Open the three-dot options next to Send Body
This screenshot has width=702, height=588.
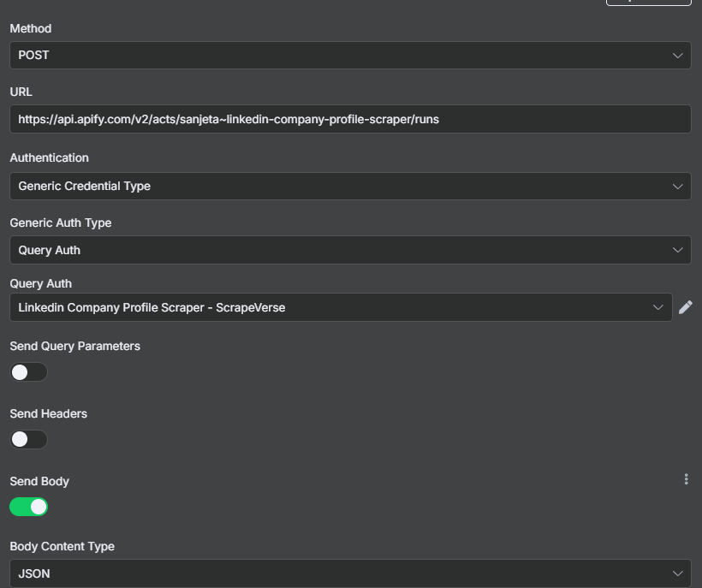click(x=686, y=479)
